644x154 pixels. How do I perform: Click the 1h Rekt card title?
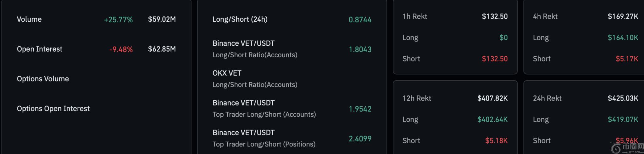(415, 16)
